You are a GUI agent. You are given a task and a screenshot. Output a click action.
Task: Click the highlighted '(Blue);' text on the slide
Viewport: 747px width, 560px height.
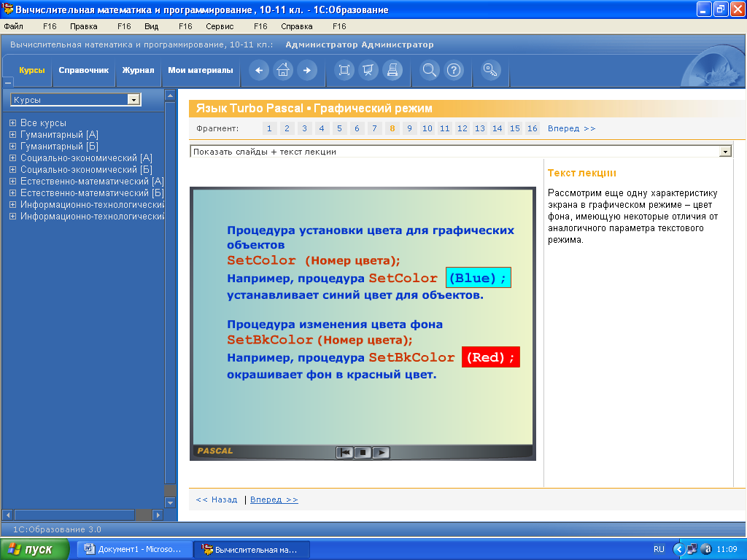coord(479,278)
